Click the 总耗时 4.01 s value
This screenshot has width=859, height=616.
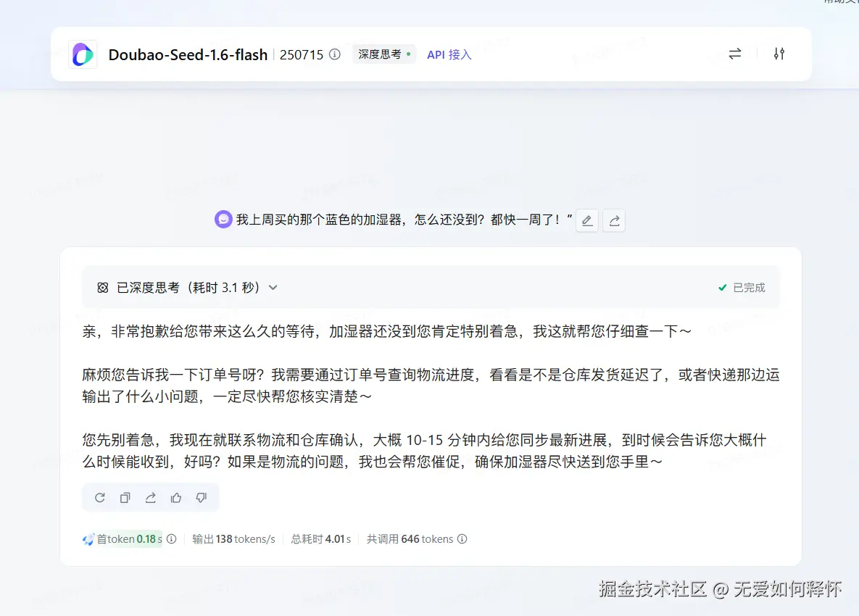point(321,538)
